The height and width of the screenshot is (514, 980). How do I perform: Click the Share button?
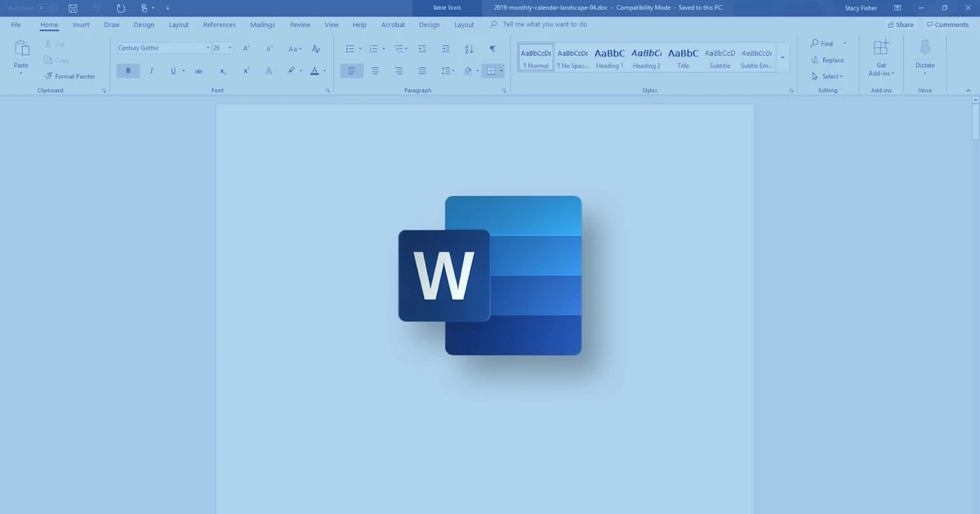(x=900, y=25)
